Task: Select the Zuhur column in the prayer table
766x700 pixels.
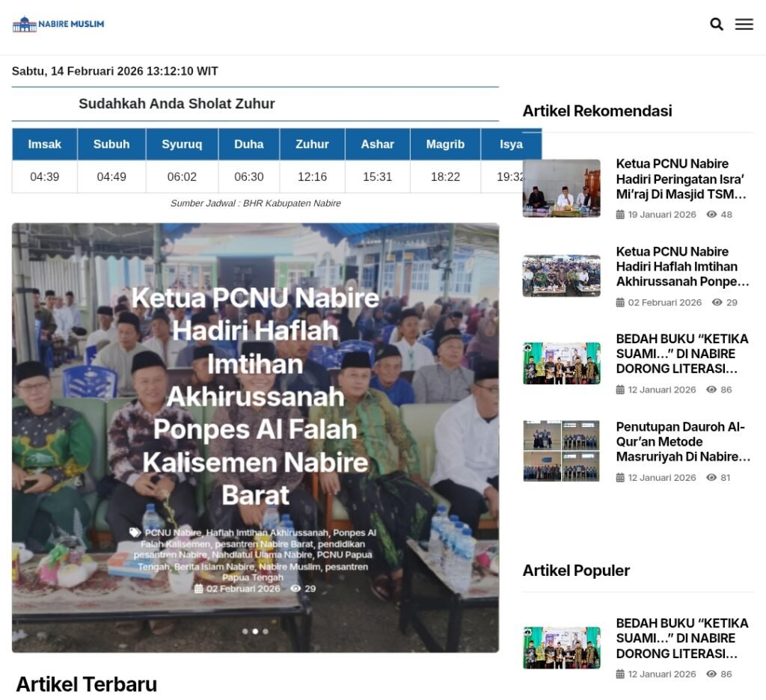Action: pyautogui.click(x=311, y=144)
